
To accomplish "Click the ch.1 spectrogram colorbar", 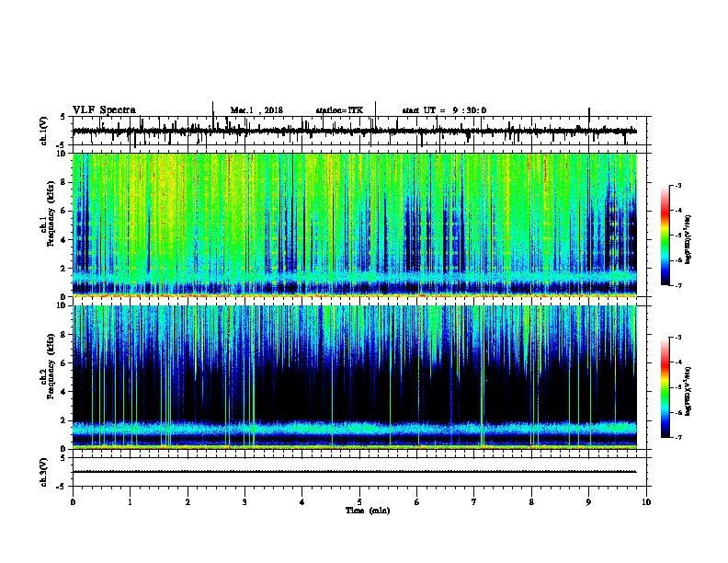I will [x=665, y=236].
